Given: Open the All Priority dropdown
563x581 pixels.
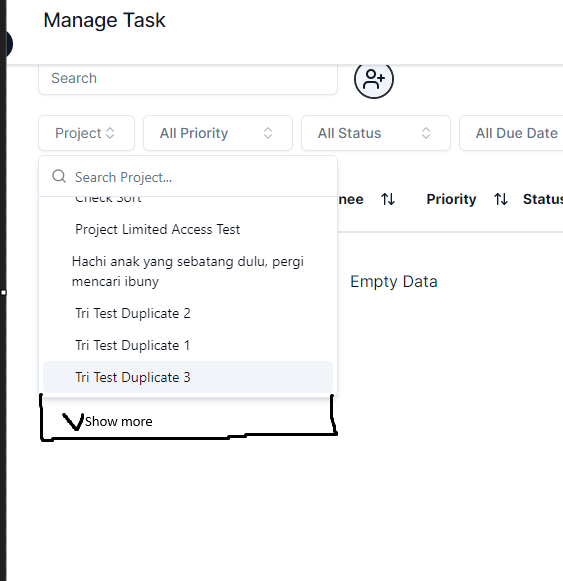Looking at the screenshot, I should point(218,133).
